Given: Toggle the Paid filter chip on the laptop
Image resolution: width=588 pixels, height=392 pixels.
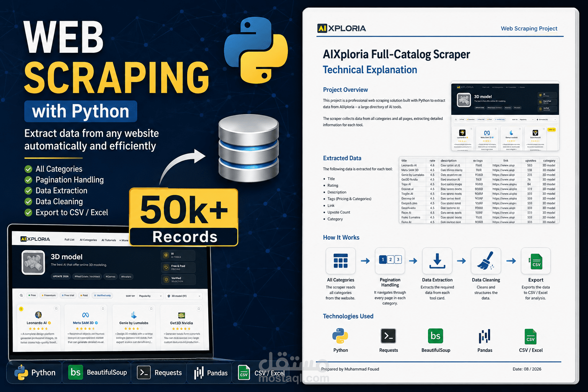Looking at the screenshot, I should tap(84, 295).
